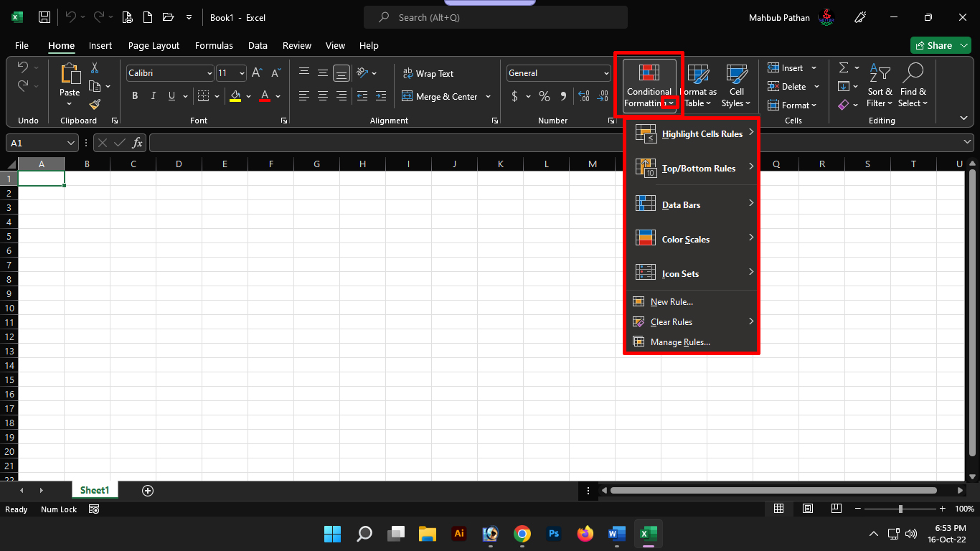Click the AutoSum sigma icon

click(x=844, y=67)
